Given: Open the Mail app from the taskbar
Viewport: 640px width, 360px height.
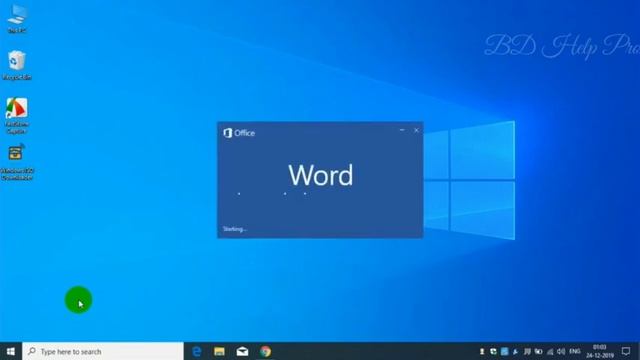Looking at the screenshot, I should pyautogui.click(x=242, y=351).
